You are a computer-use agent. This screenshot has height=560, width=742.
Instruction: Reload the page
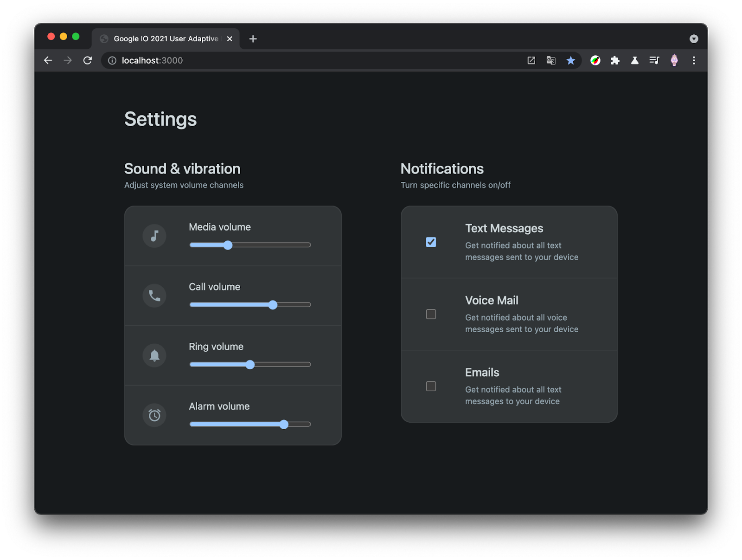(x=88, y=61)
